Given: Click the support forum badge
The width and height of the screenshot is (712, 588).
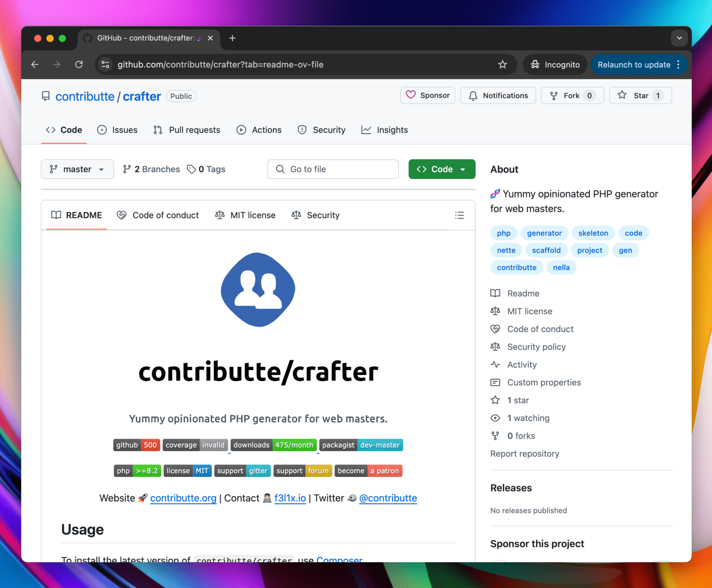Looking at the screenshot, I should coord(303,471).
